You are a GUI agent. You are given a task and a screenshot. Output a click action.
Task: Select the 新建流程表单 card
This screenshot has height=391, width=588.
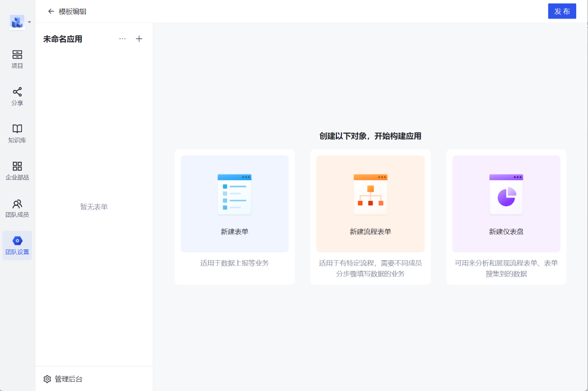coord(370,204)
